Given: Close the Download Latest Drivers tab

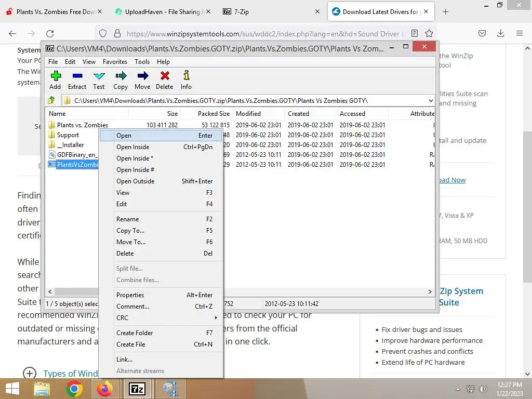Looking at the screenshot, I should point(426,12).
